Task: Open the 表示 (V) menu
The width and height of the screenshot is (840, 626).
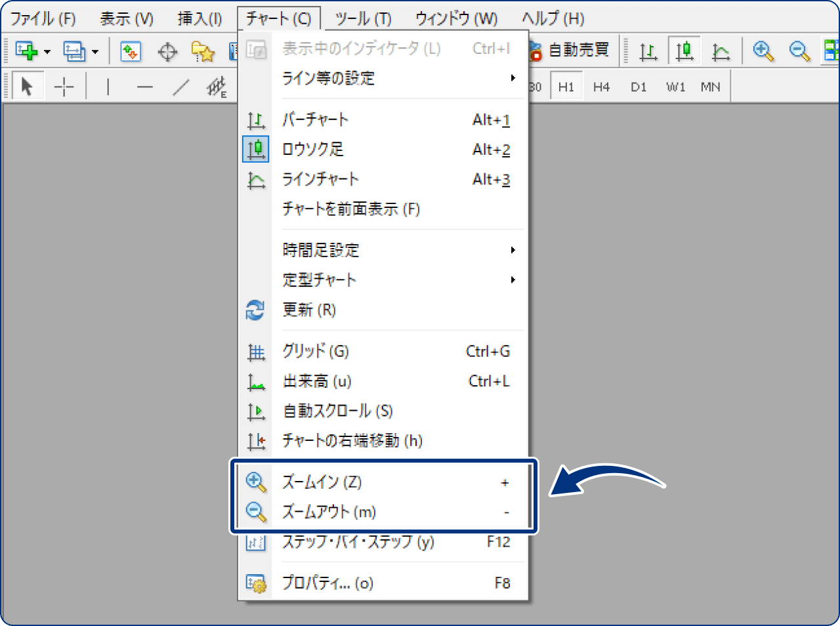Action: tap(127, 18)
